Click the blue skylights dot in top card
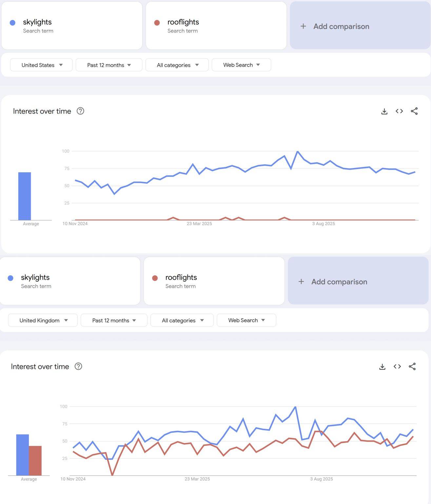This screenshot has height=504, width=431. [13, 23]
